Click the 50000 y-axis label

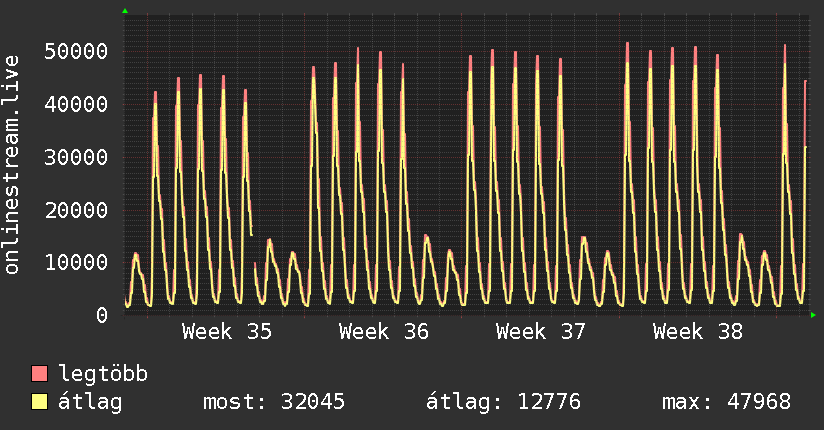pyautogui.click(x=76, y=52)
